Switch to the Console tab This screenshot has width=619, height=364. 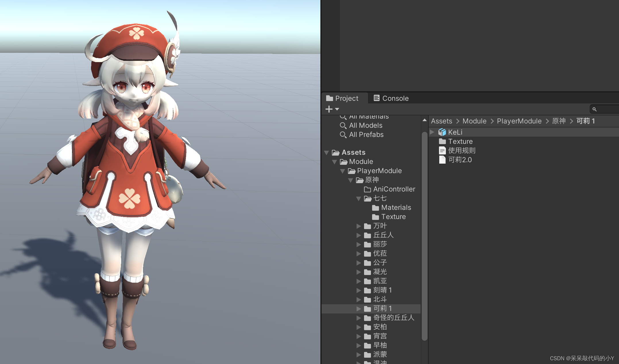pos(391,98)
